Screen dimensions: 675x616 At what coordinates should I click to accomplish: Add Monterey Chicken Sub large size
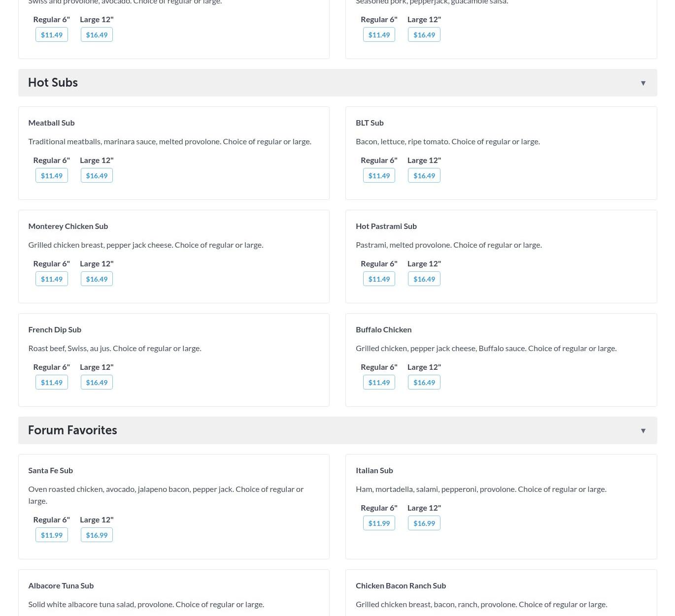97,279
